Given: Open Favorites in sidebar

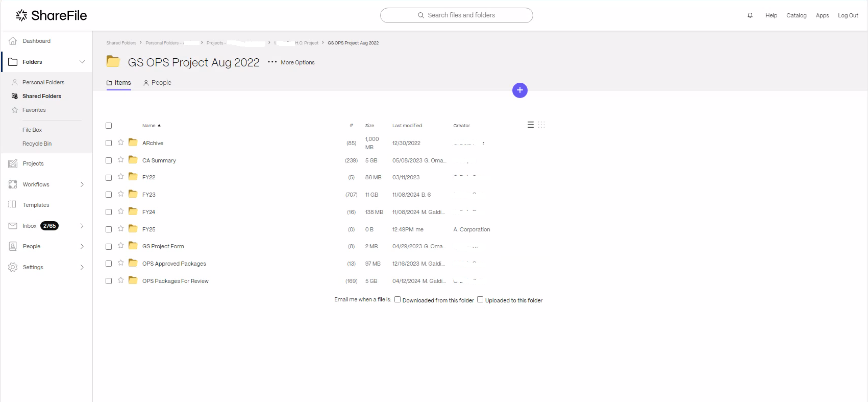Looking at the screenshot, I should coord(34,110).
